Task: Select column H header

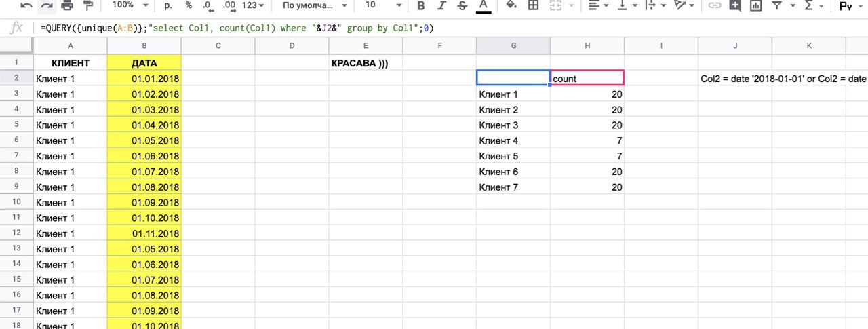Action: 587,45
